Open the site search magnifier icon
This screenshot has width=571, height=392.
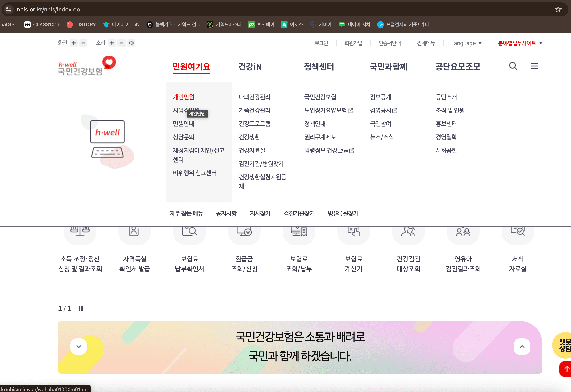[513, 66]
